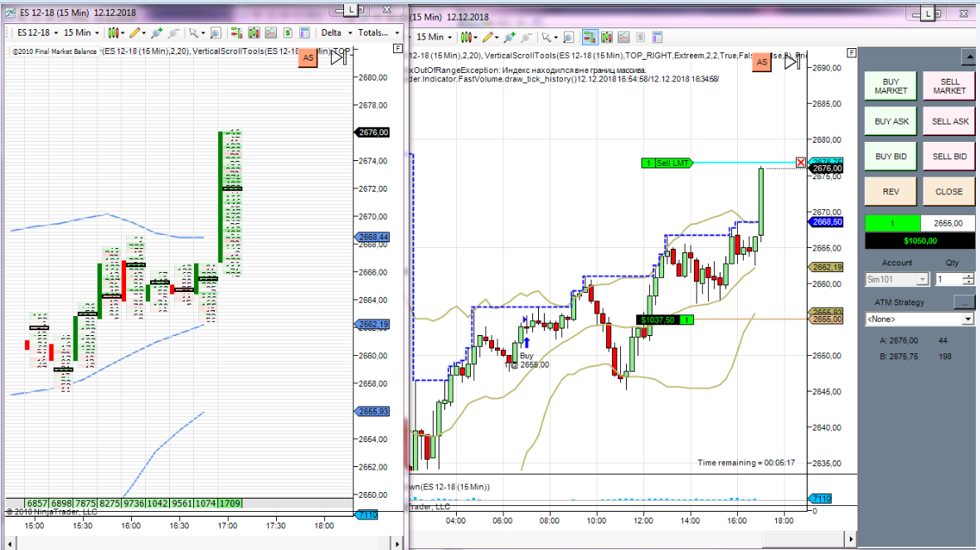The width and height of the screenshot is (980, 550).
Task: Click scroll-up arrow atop chart trader panel
Action: click(x=968, y=57)
